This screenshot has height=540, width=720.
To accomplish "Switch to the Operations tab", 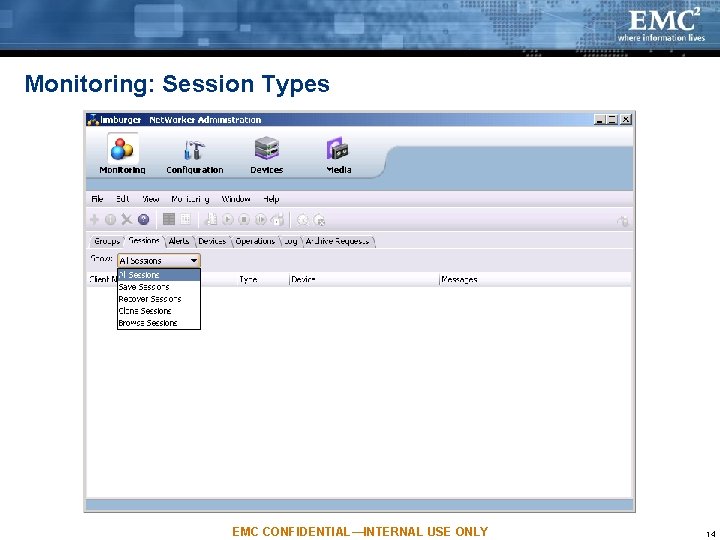I will pos(255,242).
